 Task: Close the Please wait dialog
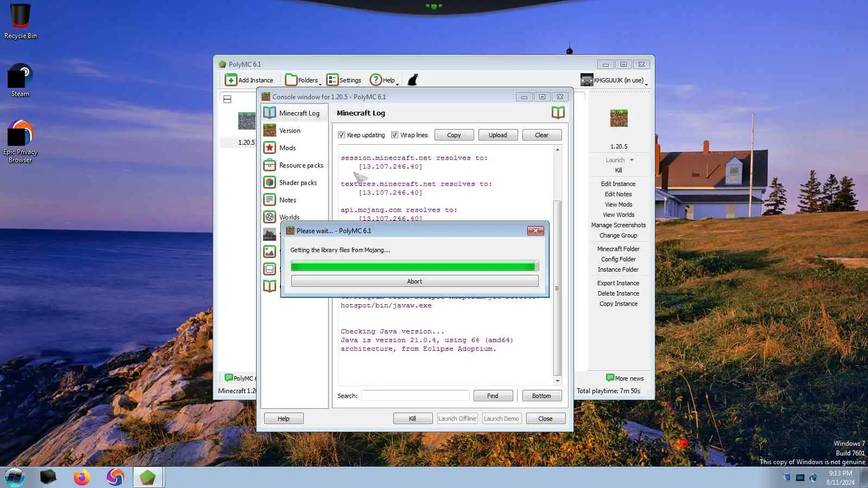pyautogui.click(x=535, y=231)
